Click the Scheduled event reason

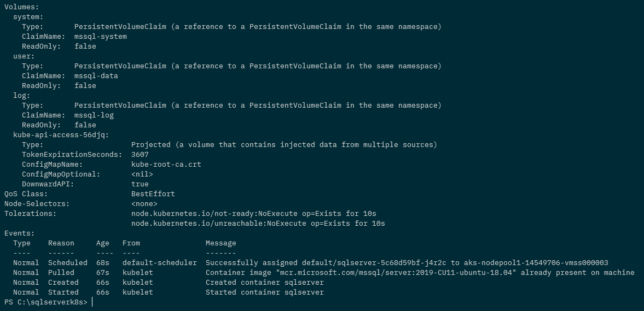point(67,263)
